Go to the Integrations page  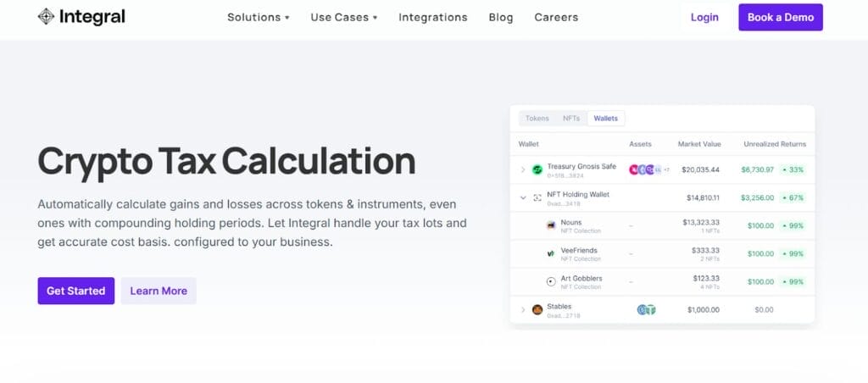[x=432, y=17]
